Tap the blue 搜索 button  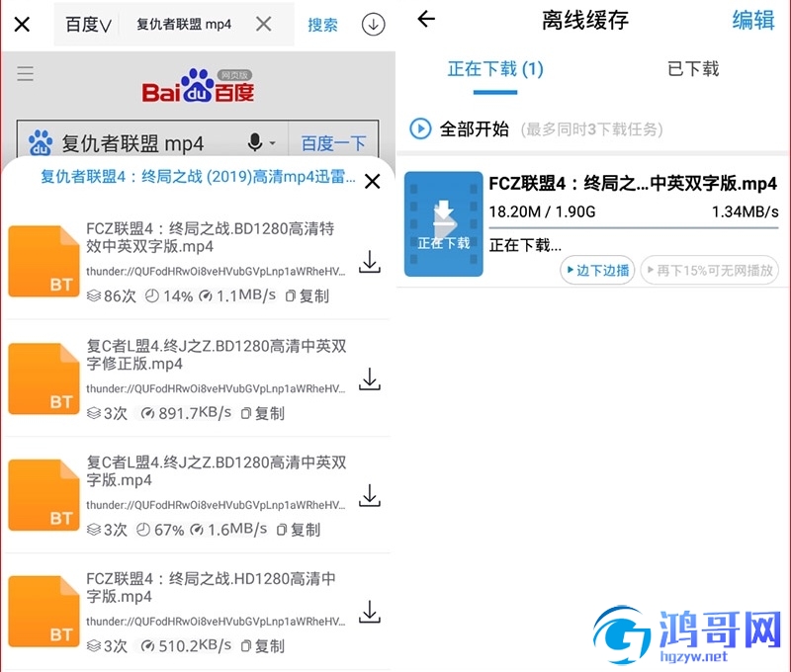point(322,24)
